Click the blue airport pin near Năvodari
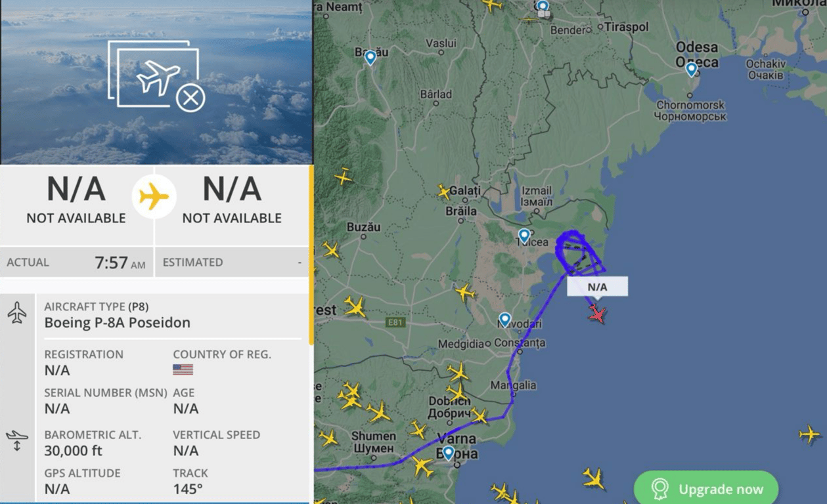This screenshot has width=827, height=504. (x=504, y=320)
